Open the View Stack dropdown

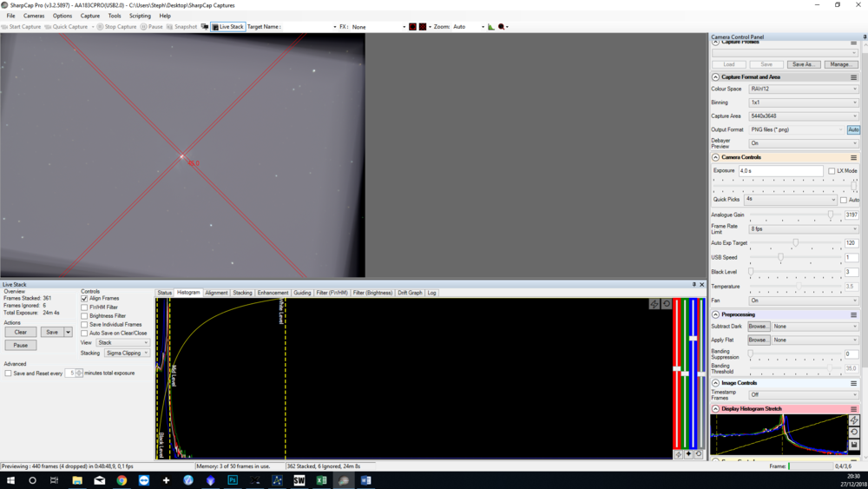click(x=123, y=343)
